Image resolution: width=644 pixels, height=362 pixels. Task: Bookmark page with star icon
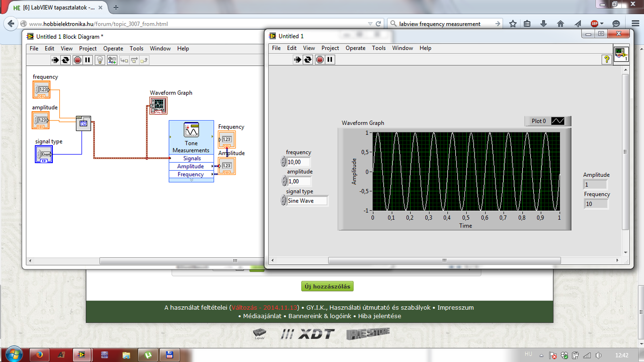[513, 24]
